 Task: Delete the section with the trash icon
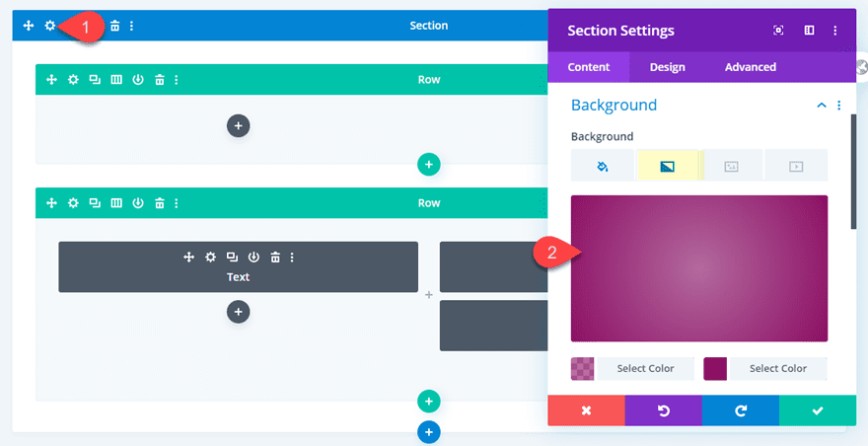pos(115,26)
